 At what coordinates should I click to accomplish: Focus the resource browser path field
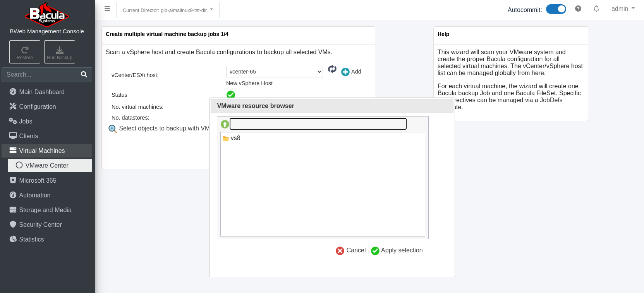point(318,124)
